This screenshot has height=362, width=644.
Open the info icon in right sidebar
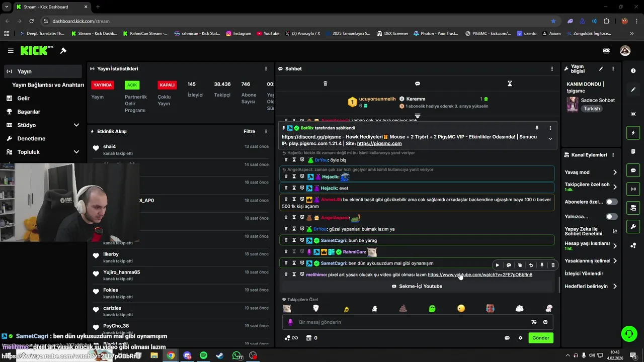633,71
